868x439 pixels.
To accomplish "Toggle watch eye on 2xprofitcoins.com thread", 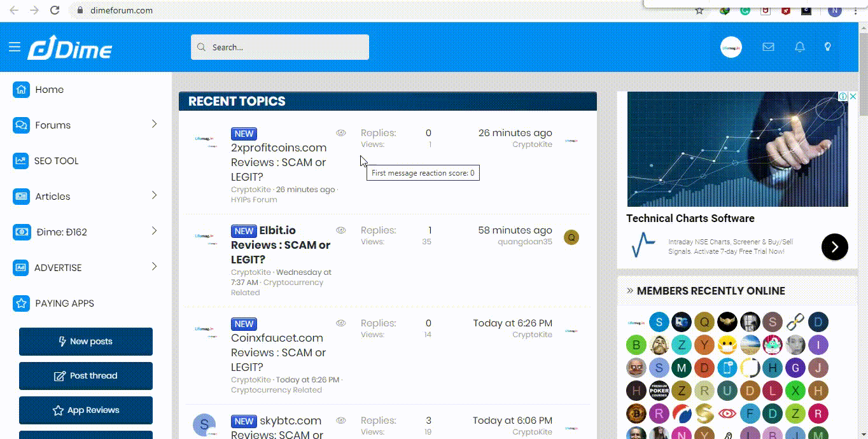I will coord(341,133).
